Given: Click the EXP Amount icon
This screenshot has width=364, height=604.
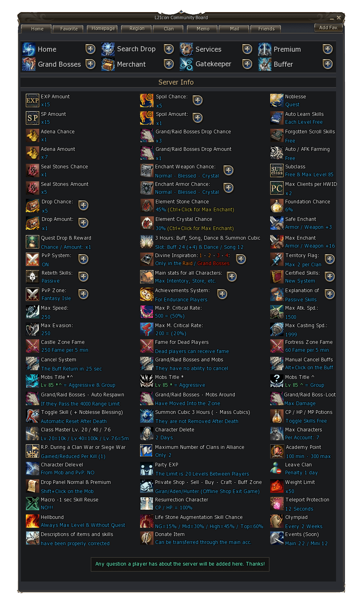Looking at the screenshot, I should coord(33,100).
